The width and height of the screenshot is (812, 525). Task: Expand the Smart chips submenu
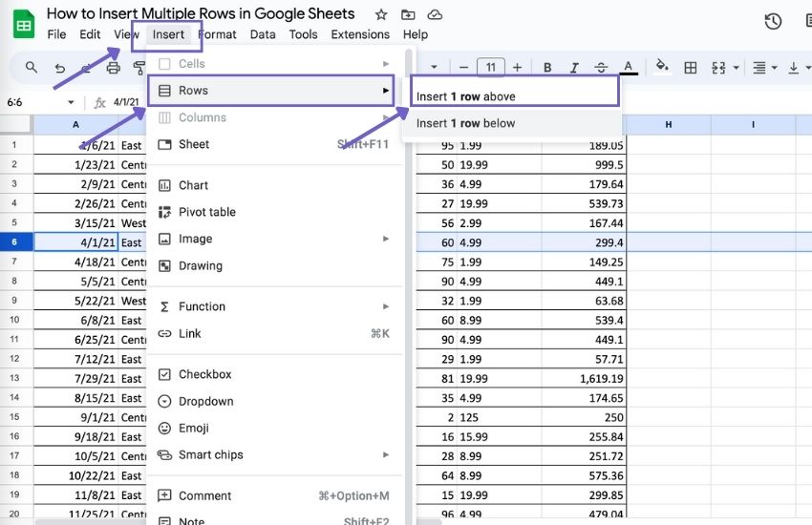coord(274,455)
